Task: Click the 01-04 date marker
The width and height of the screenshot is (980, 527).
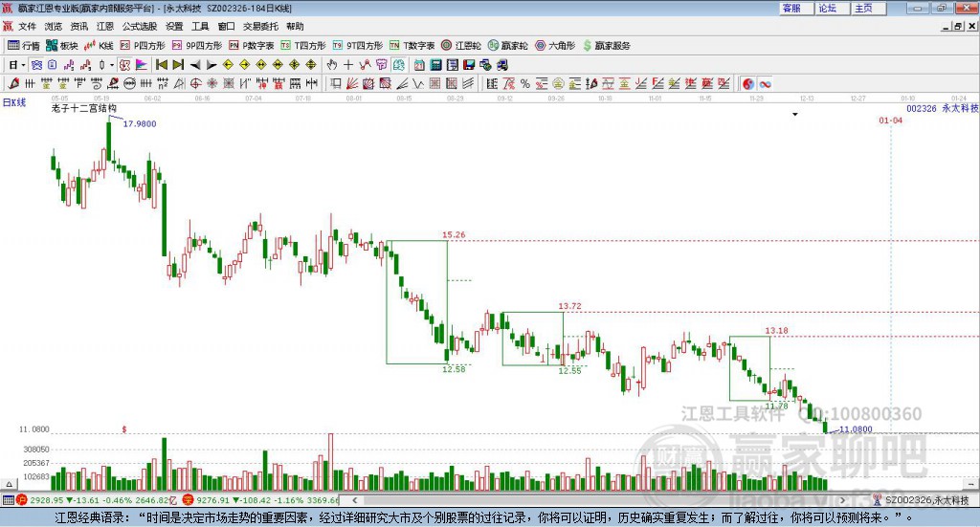Action: pyautogui.click(x=891, y=120)
